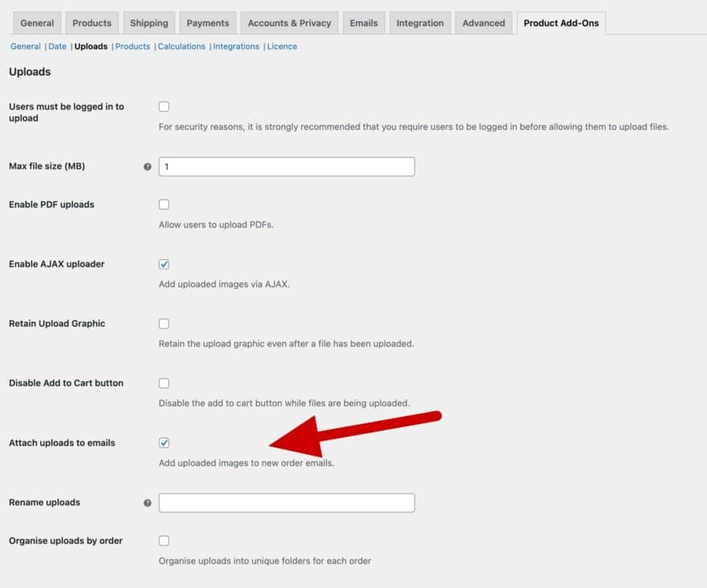The width and height of the screenshot is (707, 588).
Task: Check Retain Upload Graphic
Action: pyautogui.click(x=163, y=323)
